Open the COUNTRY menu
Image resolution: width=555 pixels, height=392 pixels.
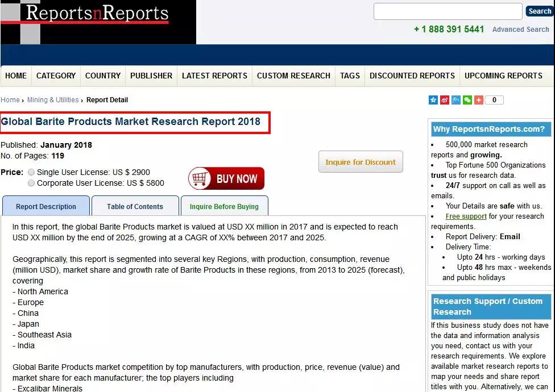pyautogui.click(x=103, y=76)
